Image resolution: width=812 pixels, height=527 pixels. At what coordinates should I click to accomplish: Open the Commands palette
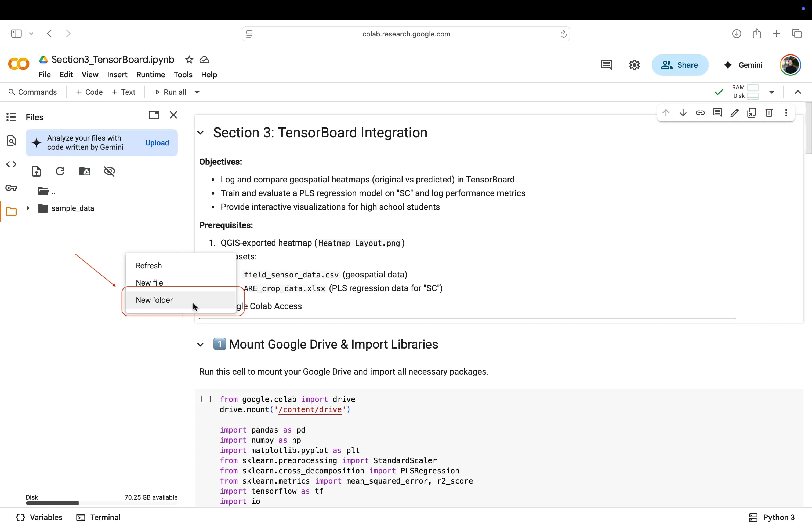tap(33, 92)
